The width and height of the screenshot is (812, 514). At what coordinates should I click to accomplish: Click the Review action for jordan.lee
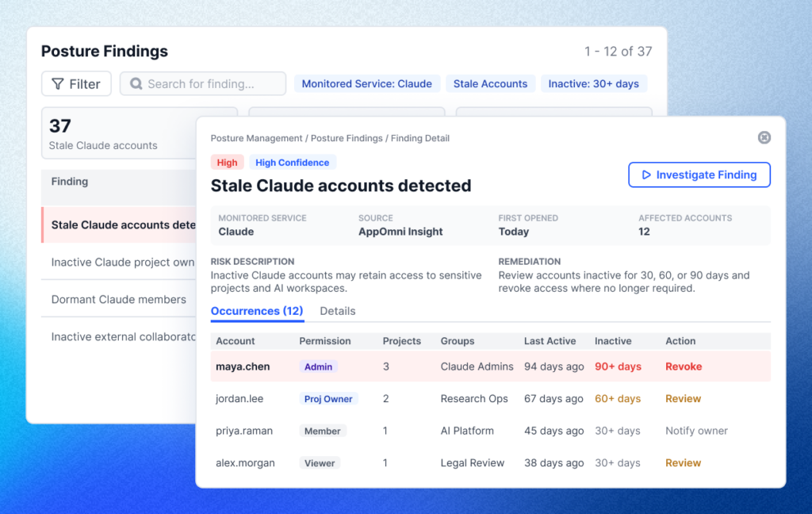683,398
